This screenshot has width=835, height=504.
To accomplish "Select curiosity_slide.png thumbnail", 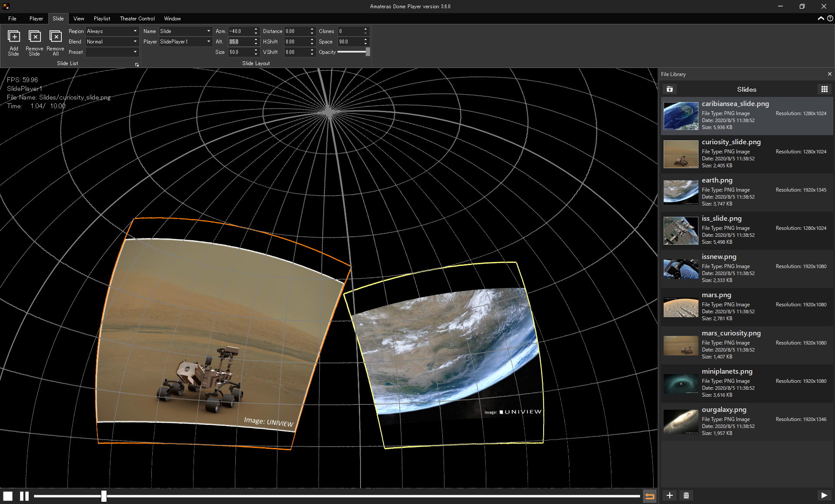I will [681, 154].
